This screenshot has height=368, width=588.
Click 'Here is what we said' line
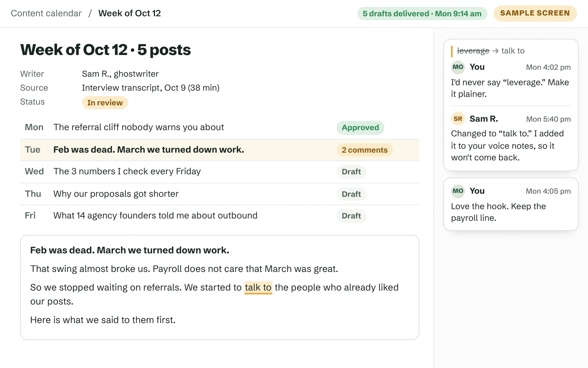(103, 320)
